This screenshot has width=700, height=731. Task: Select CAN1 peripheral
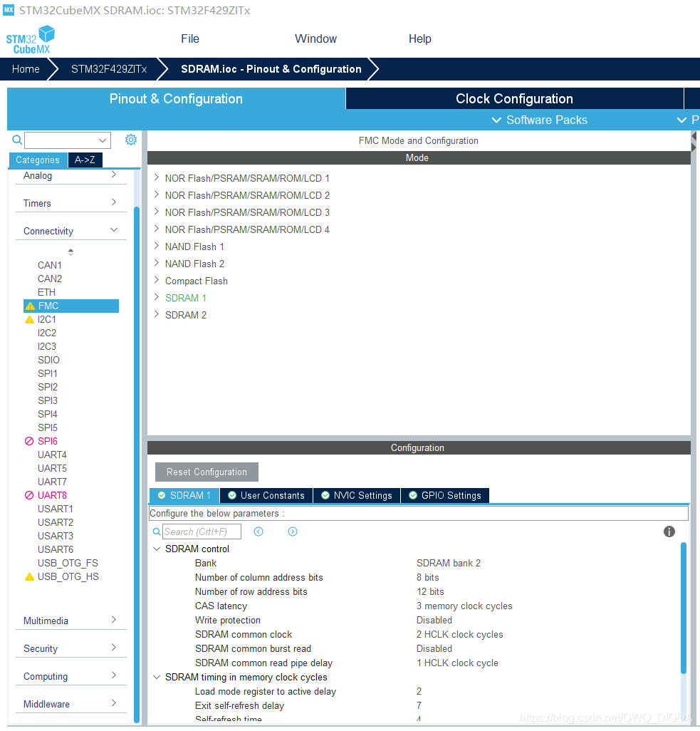click(49, 265)
